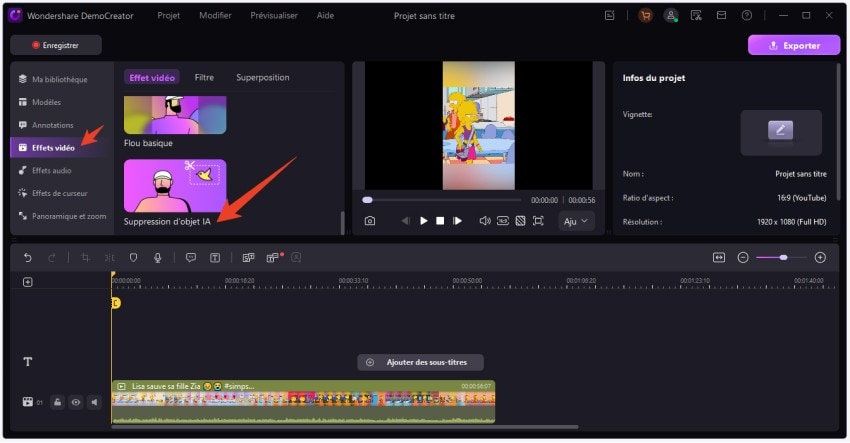Lock track 01 with lock icon
The height and width of the screenshot is (443, 850).
pos(57,402)
